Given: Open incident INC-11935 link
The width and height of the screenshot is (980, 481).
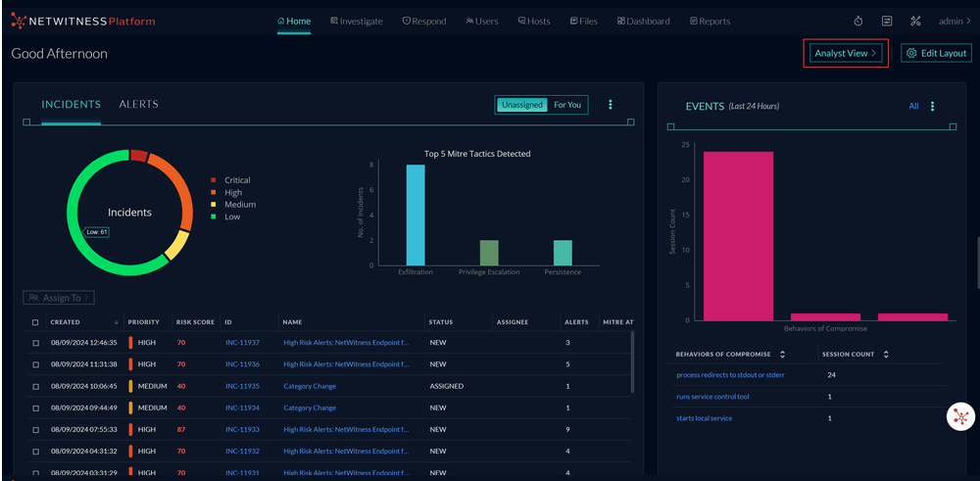Looking at the screenshot, I should coord(242,386).
